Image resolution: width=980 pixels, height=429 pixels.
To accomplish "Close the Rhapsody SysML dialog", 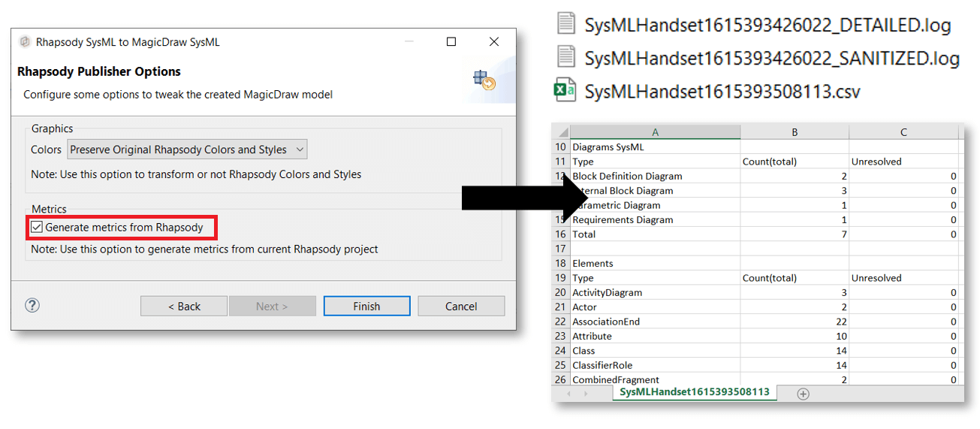I will [x=494, y=42].
